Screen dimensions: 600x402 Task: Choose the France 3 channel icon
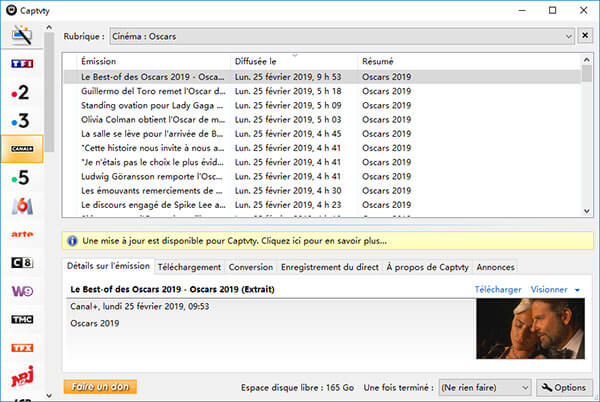[x=21, y=121]
